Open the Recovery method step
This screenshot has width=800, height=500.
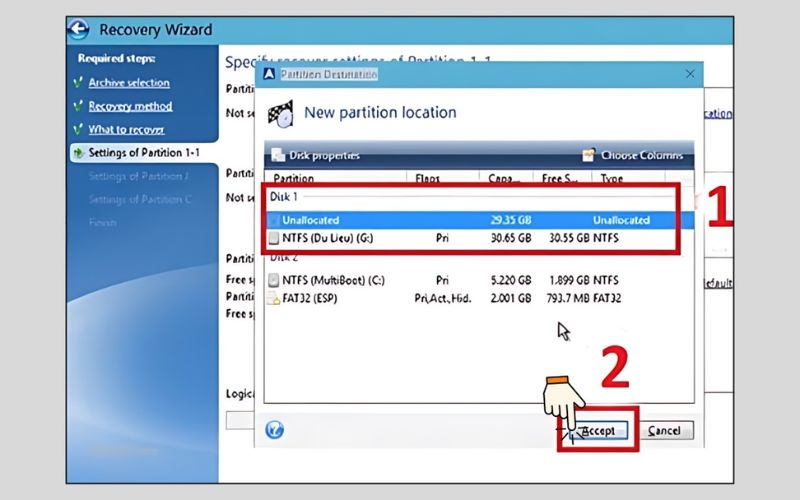pyautogui.click(x=130, y=106)
